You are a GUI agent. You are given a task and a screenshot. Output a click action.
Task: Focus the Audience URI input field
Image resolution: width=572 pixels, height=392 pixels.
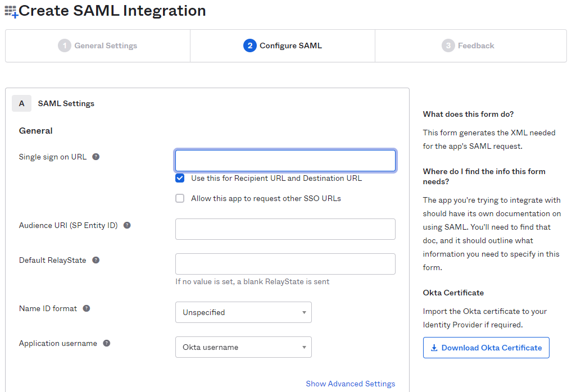pyautogui.click(x=285, y=229)
